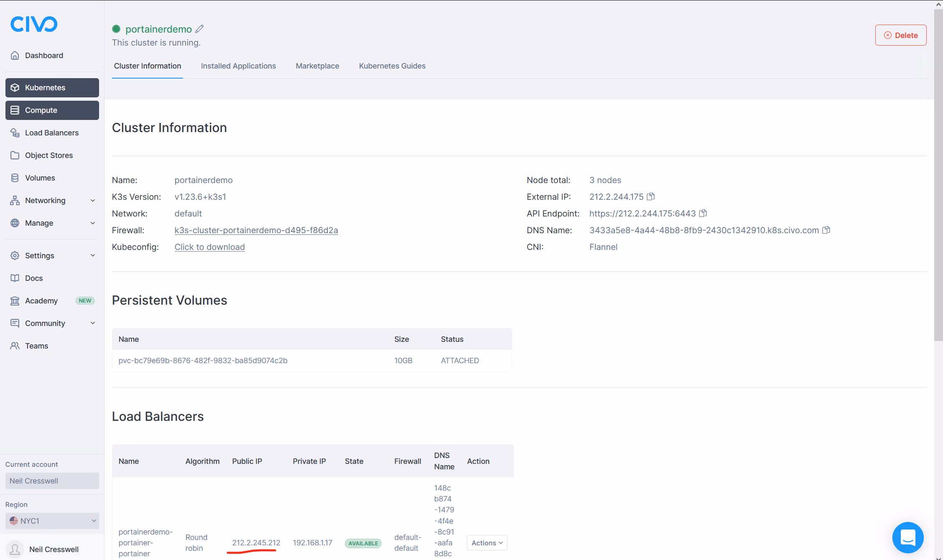
Task: Open Volumes in the sidebar
Action: 52,178
